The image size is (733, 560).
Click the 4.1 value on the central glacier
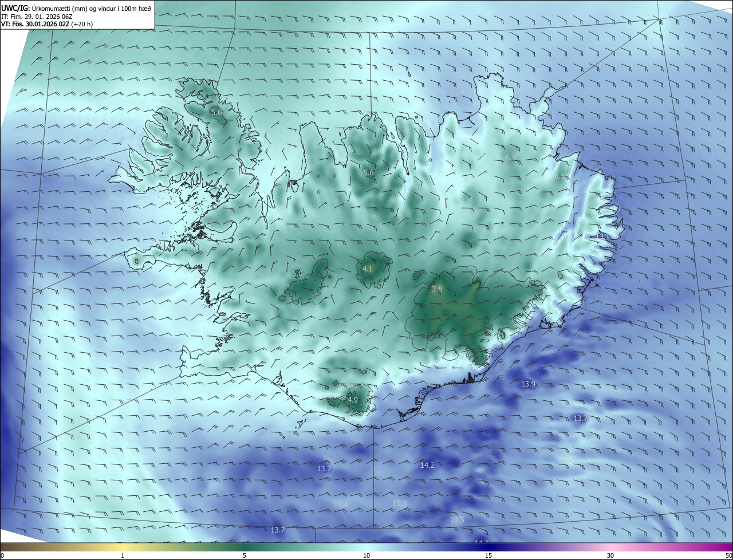[368, 269]
